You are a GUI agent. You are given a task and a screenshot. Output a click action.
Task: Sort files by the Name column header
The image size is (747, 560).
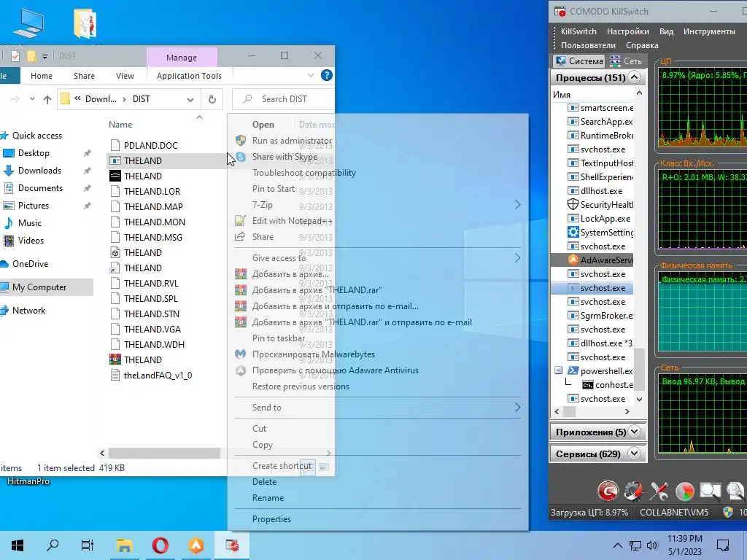pos(120,124)
